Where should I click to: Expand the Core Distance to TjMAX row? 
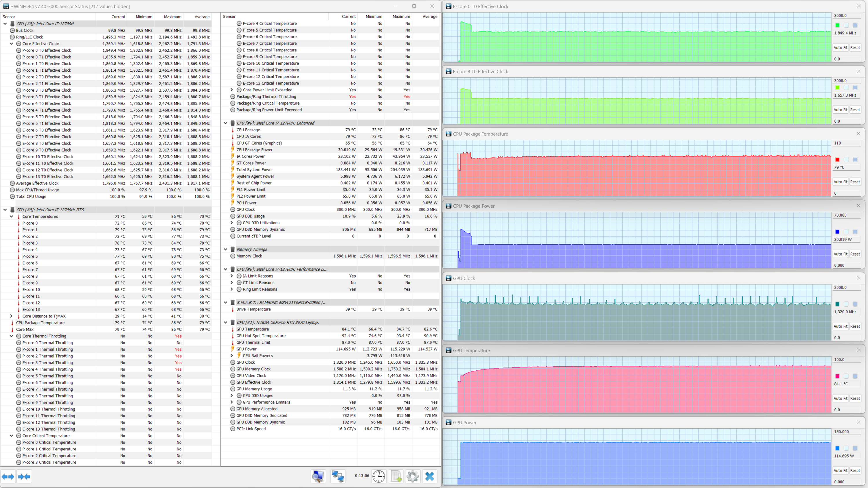pos(12,316)
